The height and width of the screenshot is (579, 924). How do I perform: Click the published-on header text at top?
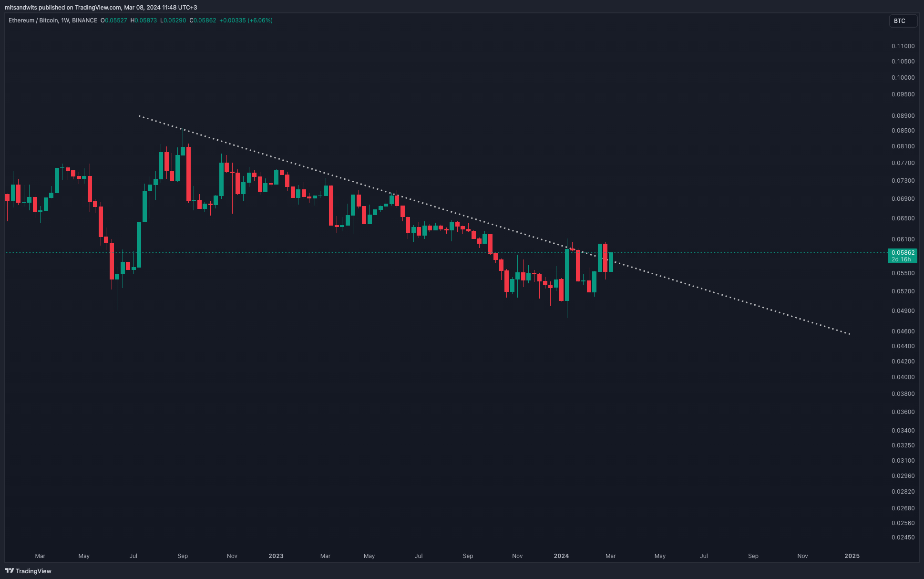101,7
